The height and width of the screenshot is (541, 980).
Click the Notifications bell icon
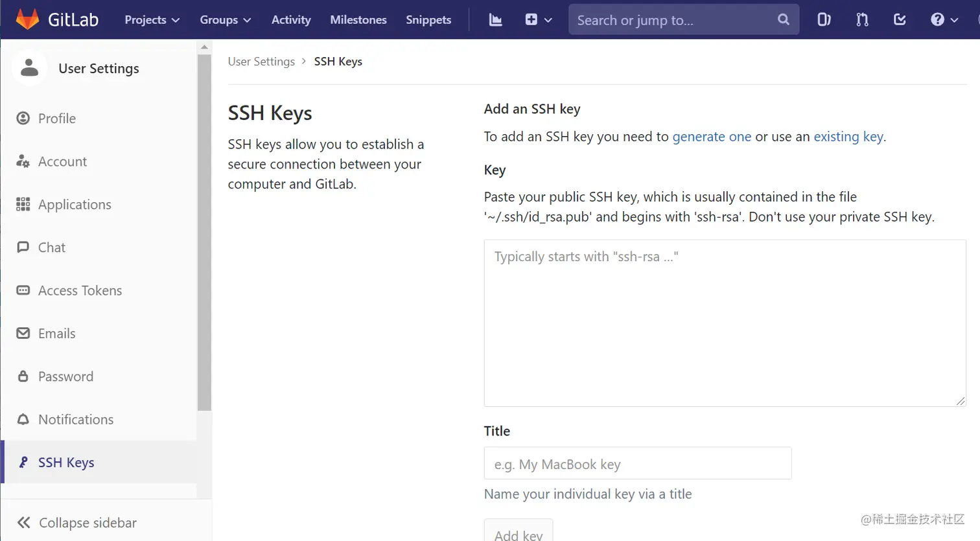(x=23, y=419)
